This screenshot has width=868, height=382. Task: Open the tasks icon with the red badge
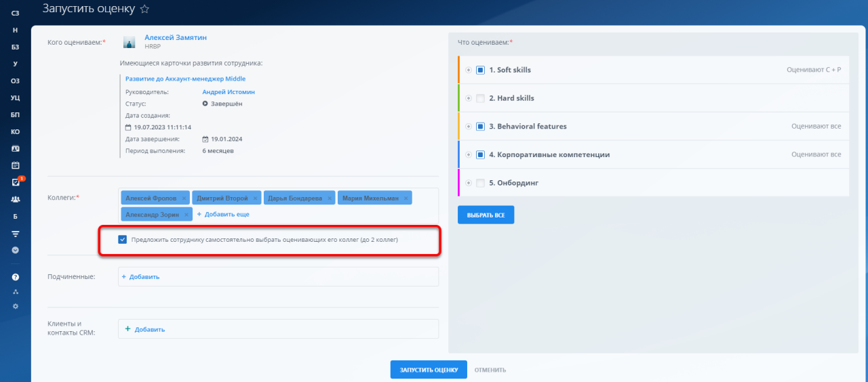click(16, 182)
